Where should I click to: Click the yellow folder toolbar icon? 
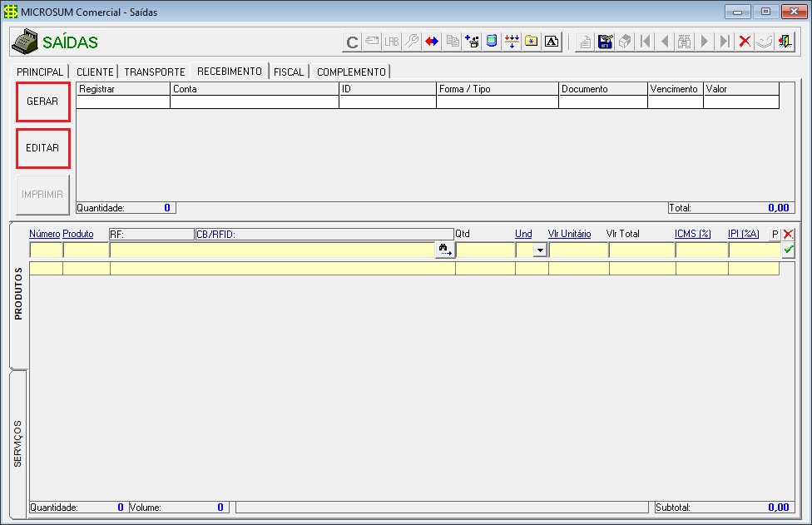[x=532, y=42]
